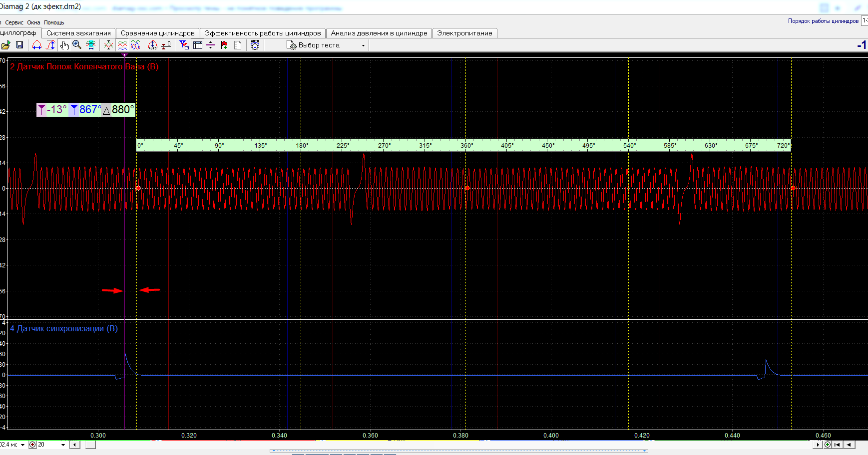Toggle overlapped channels view icon
The width and height of the screenshot is (868, 455).
tap(135, 45)
